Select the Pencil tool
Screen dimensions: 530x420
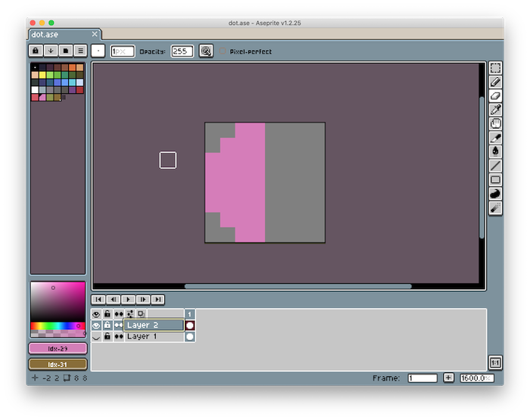point(495,82)
